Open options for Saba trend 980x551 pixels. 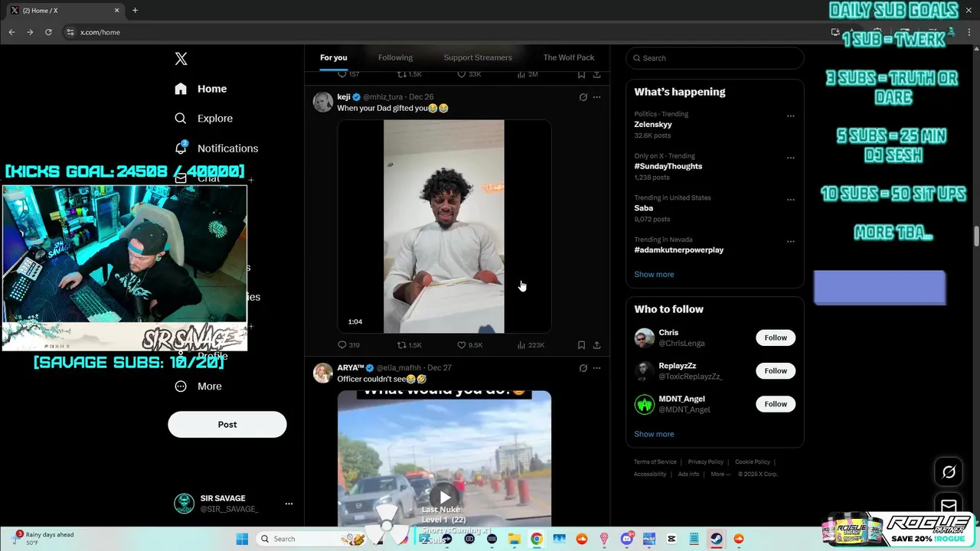click(x=791, y=200)
